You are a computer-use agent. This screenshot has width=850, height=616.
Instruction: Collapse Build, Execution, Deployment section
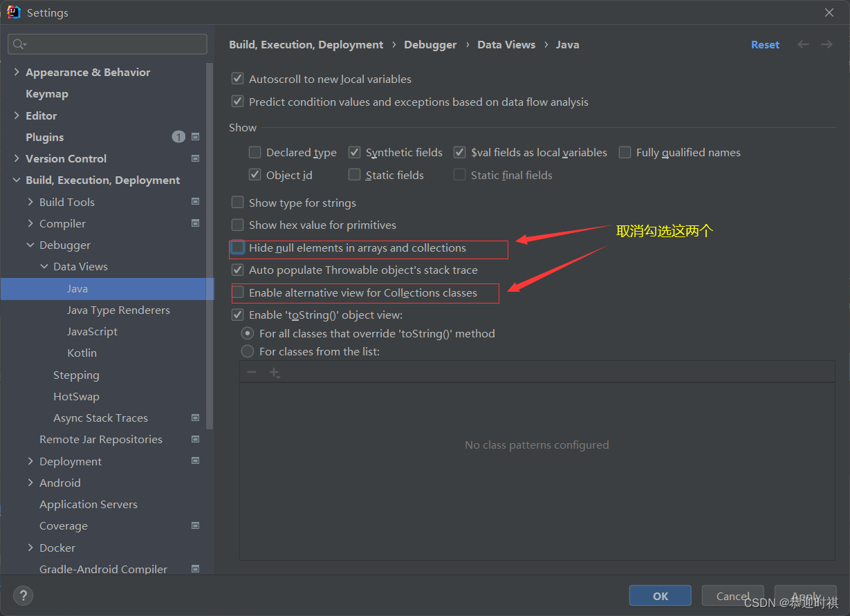(17, 180)
